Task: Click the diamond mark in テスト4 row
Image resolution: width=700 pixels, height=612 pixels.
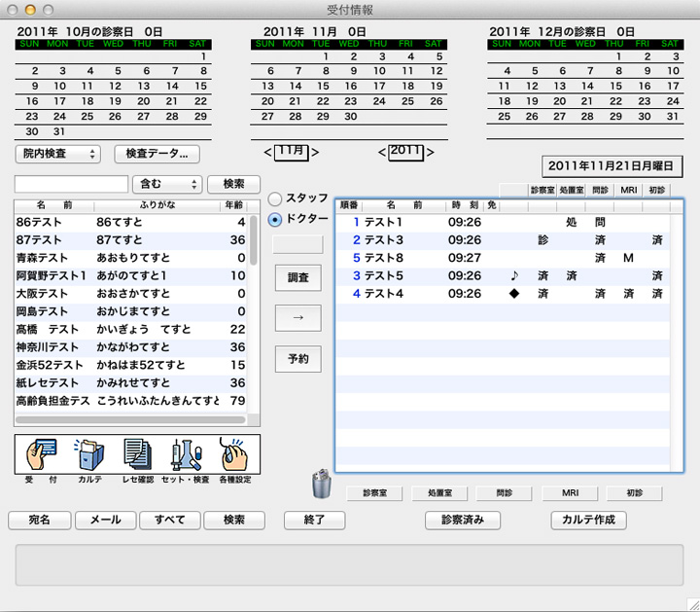Action: point(514,294)
